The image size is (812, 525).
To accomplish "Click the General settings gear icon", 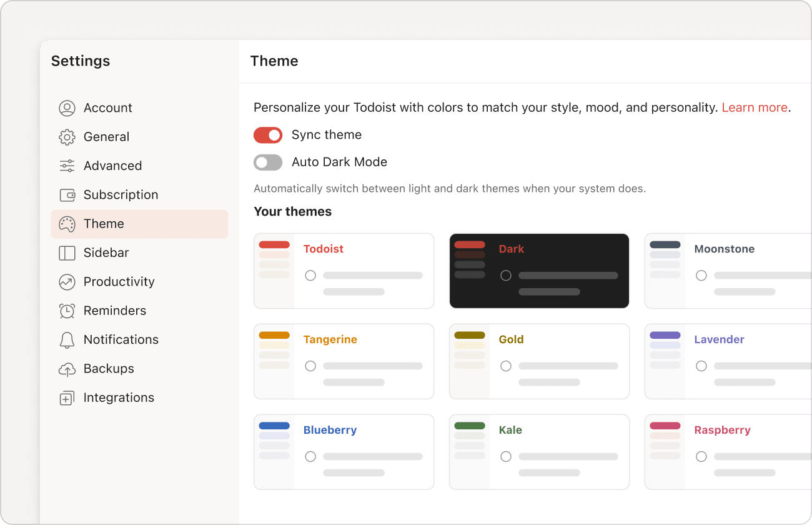I will [x=67, y=136].
